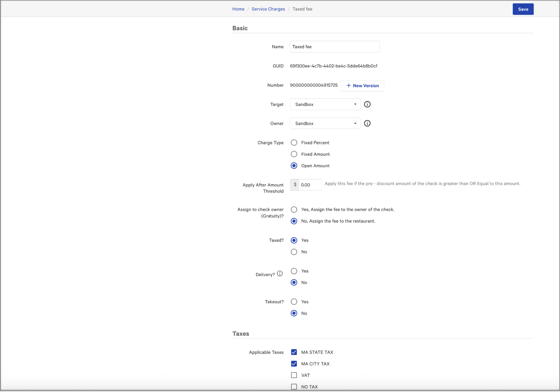Image resolution: width=560 pixels, height=392 pixels.
Task: Click the Applicable Taxes label
Action: coord(266,352)
